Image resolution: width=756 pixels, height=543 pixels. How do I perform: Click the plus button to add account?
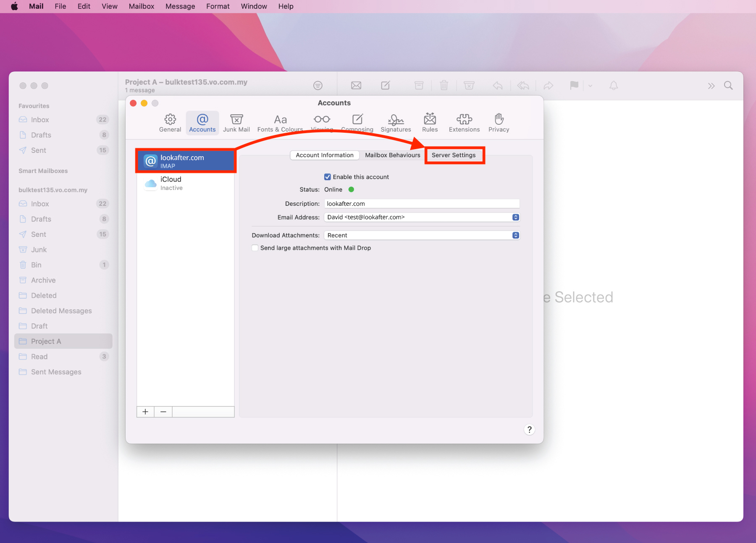pos(145,412)
